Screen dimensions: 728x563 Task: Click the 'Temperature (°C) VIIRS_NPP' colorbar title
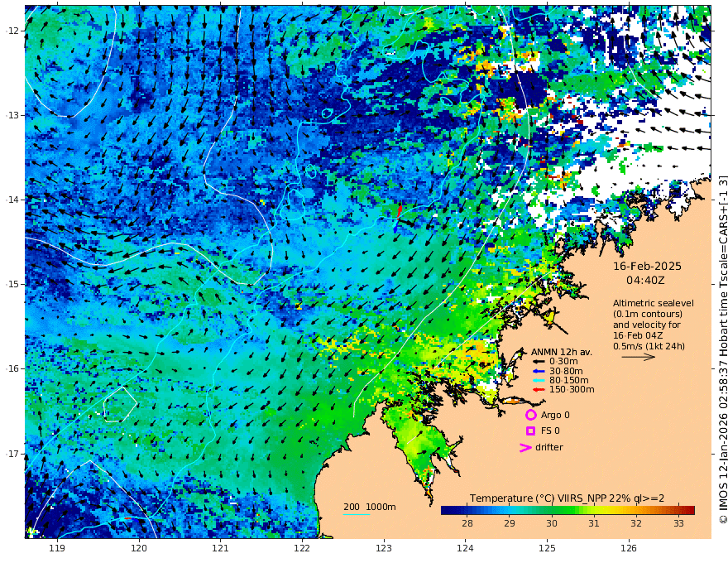(539, 498)
